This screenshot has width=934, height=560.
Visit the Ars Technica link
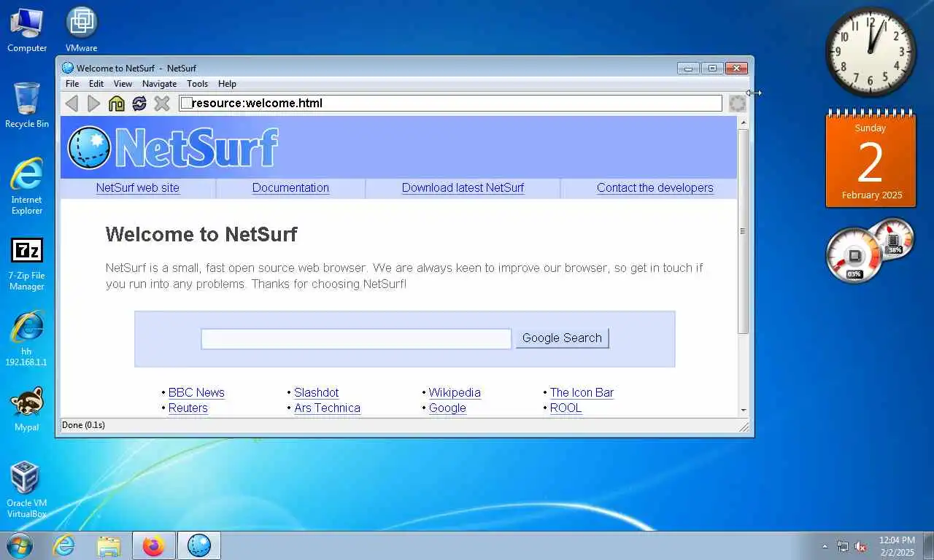pos(327,408)
